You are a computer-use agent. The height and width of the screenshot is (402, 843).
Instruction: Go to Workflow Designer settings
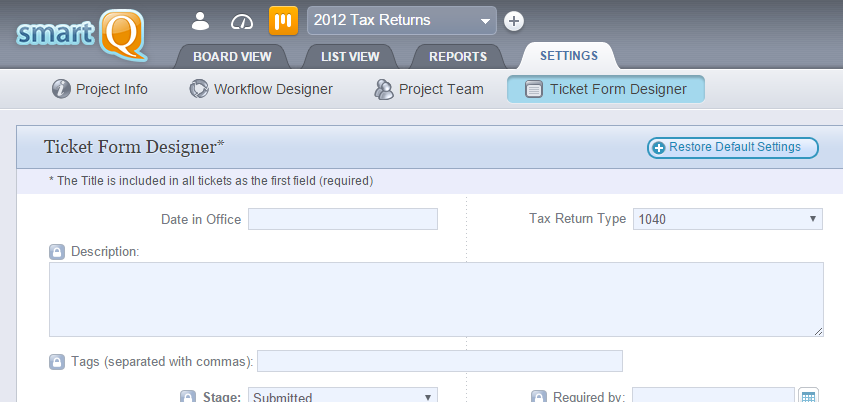tap(261, 89)
